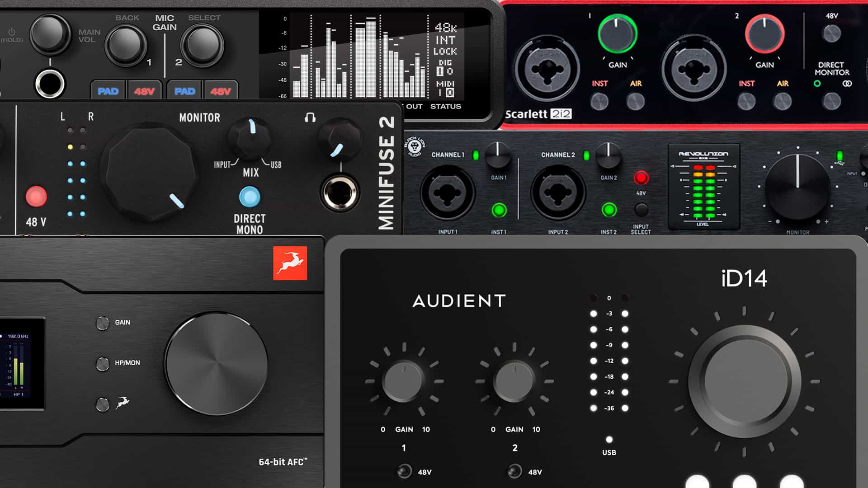Image resolution: width=868 pixels, height=488 pixels.
Task: Click the 64-bit AFC label
Action: 283,462
